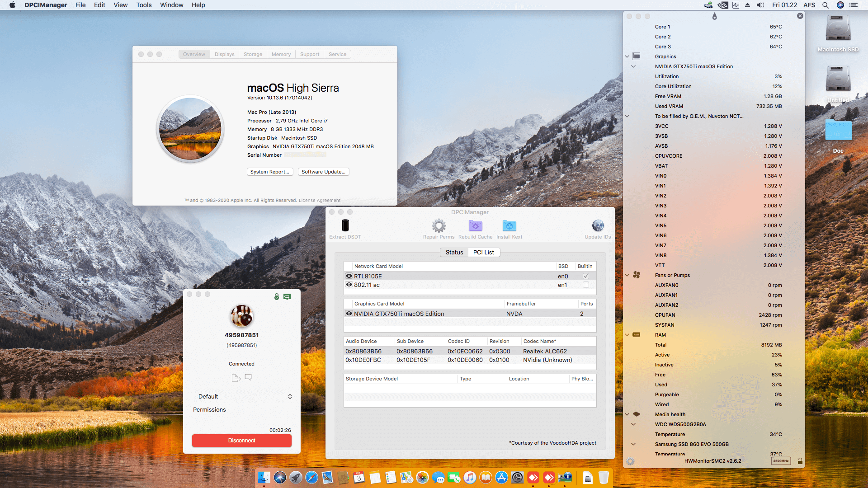The height and width of the screenshot is (488, 868).
Task: Select the Storage tab in About This Mac
Action: coord(253,54)
